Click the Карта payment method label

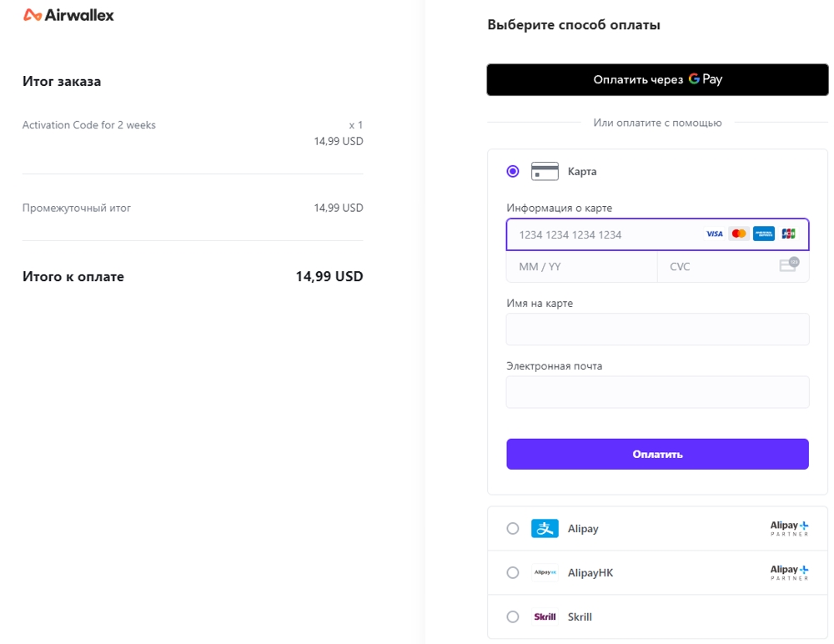point(582,171)
